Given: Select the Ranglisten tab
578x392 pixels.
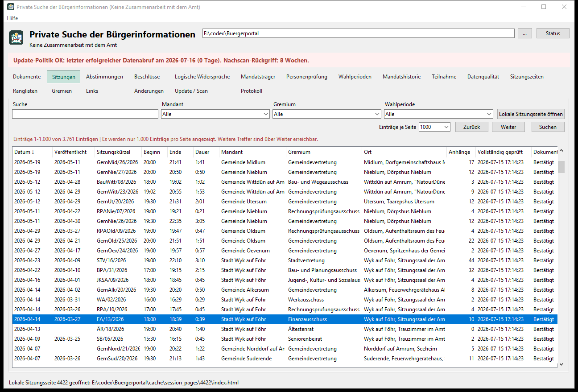Looking at the screenshot, I should (25, 91).
